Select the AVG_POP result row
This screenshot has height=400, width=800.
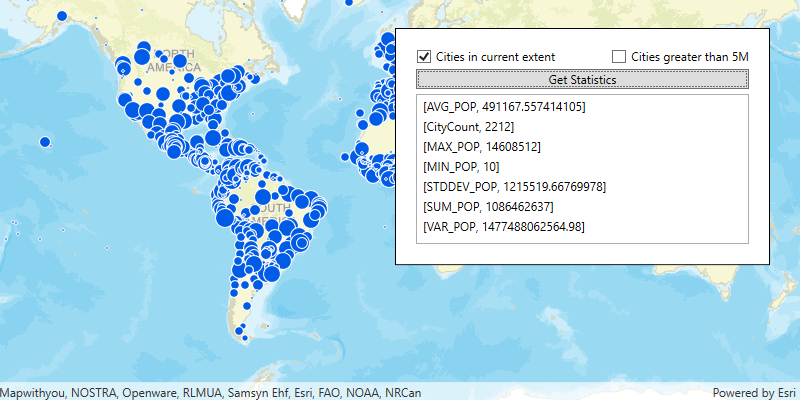504,106
